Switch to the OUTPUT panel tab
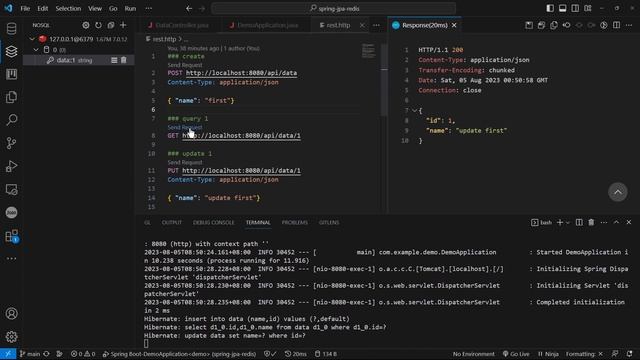This screenshot has width=640, height=360. tap(171, 222)
